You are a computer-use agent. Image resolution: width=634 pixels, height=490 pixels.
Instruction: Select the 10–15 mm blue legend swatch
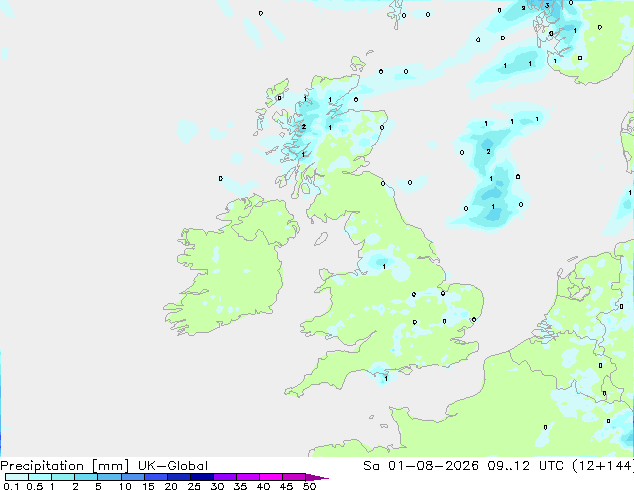pos(133,477)
